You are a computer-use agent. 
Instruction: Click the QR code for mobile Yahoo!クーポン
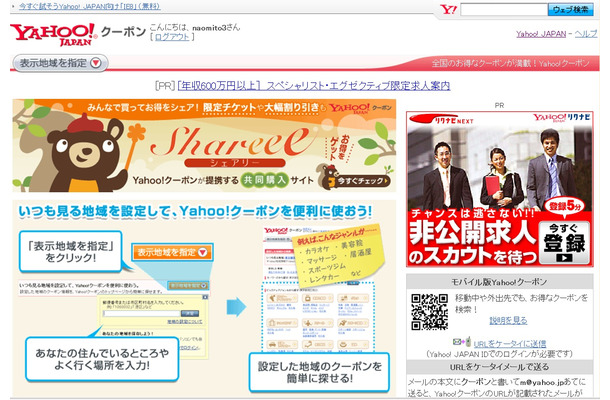coord(429,312)
